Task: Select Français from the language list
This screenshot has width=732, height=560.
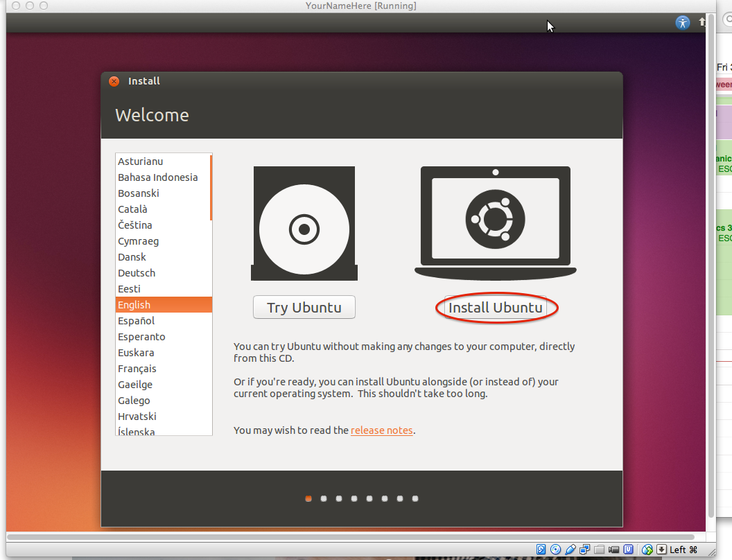Action: coord(137,368)
